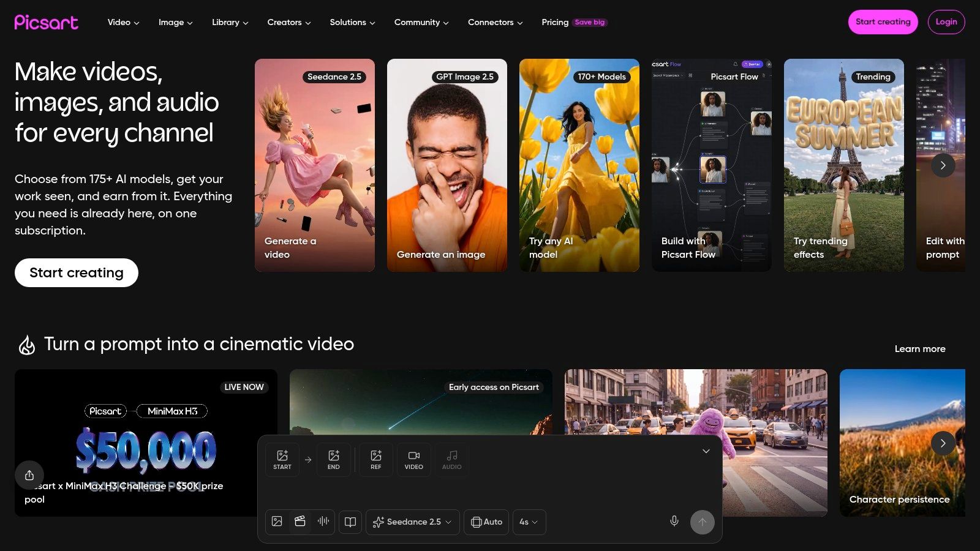Open the Creators menu
The image size is (980, 551).
[x=289, y=22]
